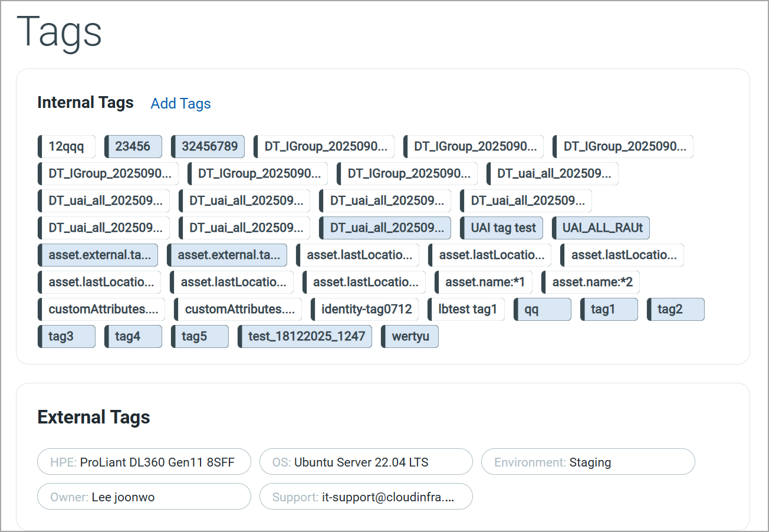Select the asset.name:*1 tag

pos(485,283)
